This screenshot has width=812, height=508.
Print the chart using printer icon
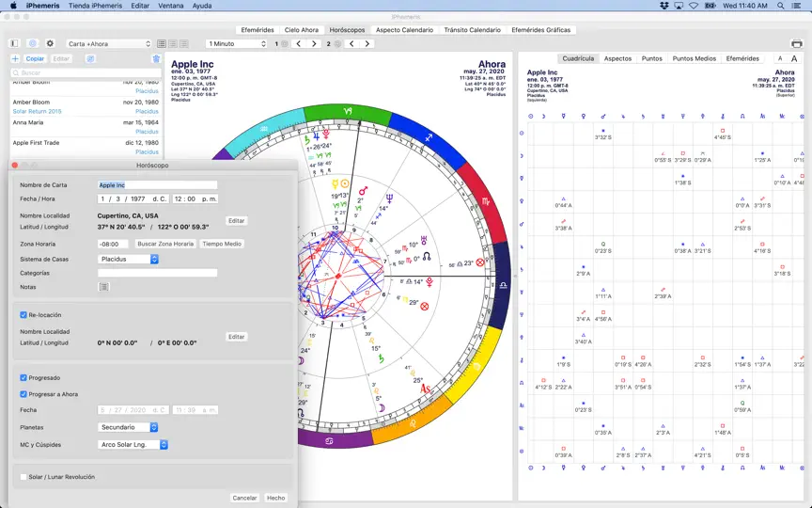[797, 44]
